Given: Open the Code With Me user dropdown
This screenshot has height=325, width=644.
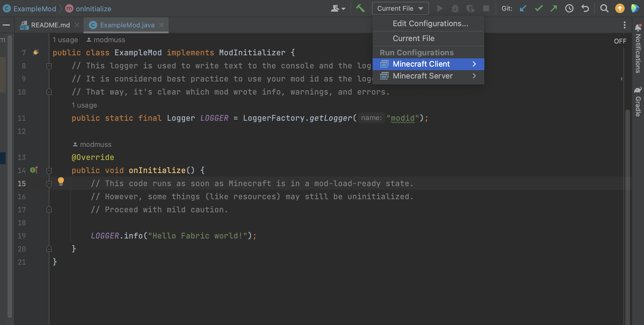Looking at the screenshot, I should coord(338,8).
